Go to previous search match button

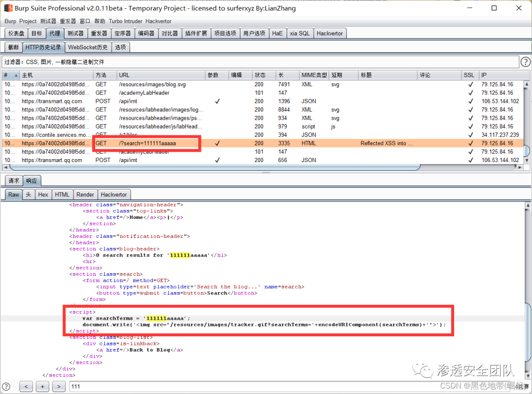[x=26, y=386]
